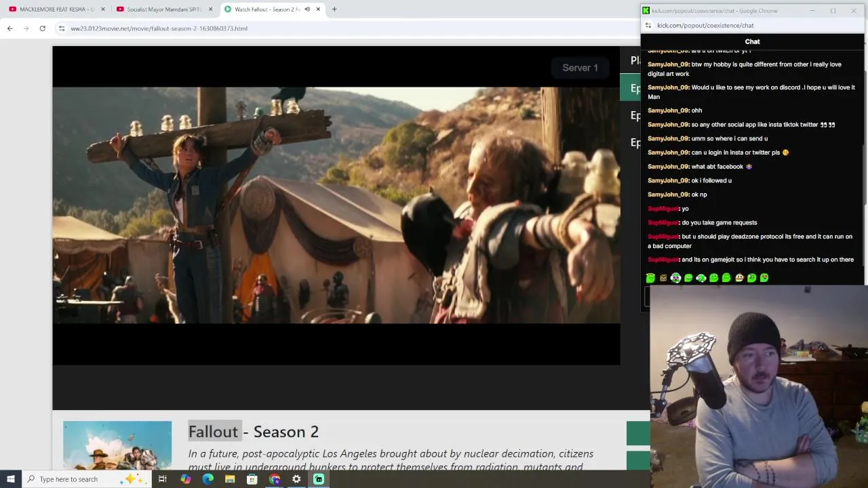Image resolution: width=868 pixels, height=488 pixels.
Task: Close the MACKLEMORE FEAT KESHA tab
Action: (x=103, y=9)
